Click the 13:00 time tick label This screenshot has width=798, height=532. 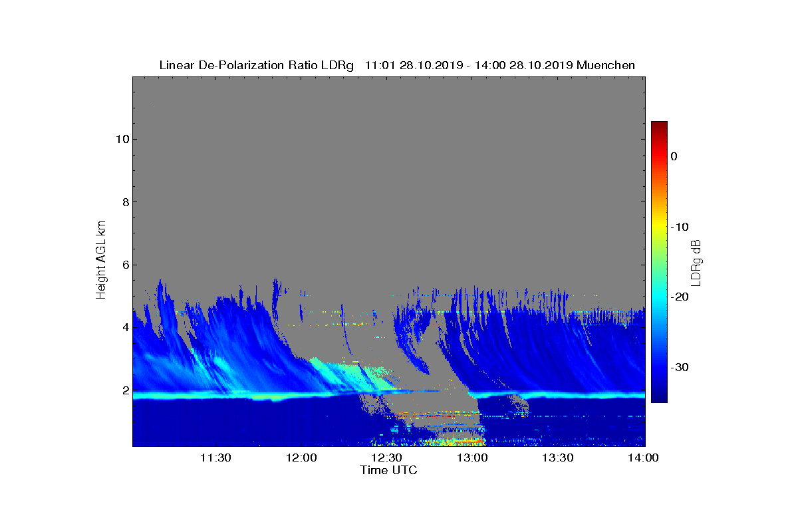coord(471,458)
